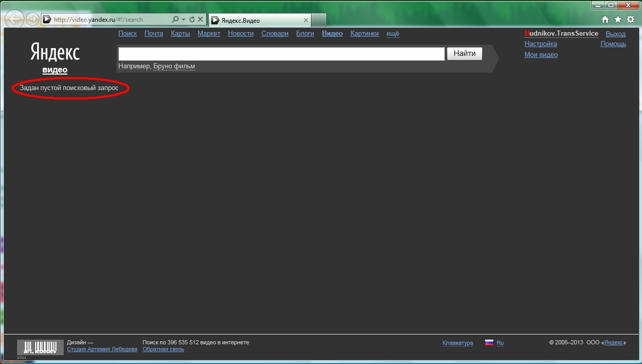Viewport: 642px width, 364px height.
Task: Focus the video search input field
Action: pyautogui.click(x=281, y=54)
